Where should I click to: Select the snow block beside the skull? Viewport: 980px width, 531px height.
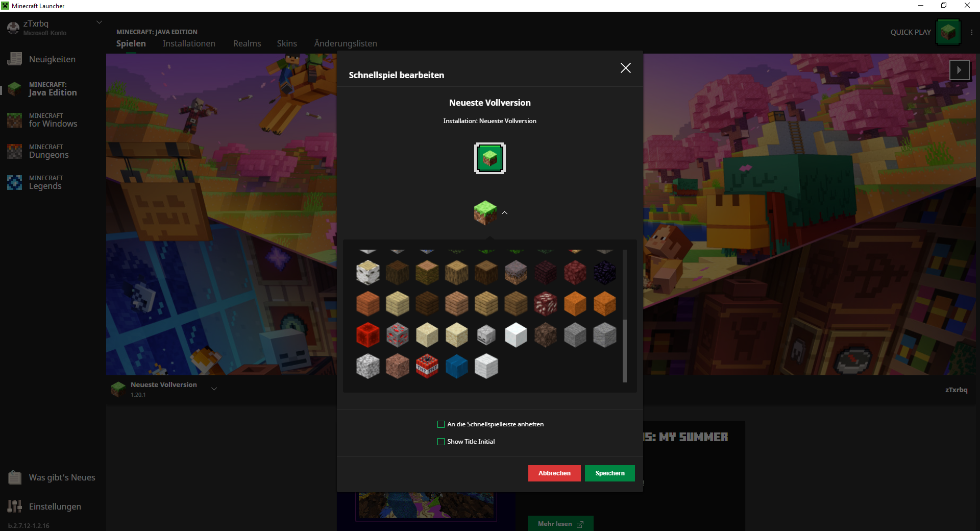(x=516, y=335)
